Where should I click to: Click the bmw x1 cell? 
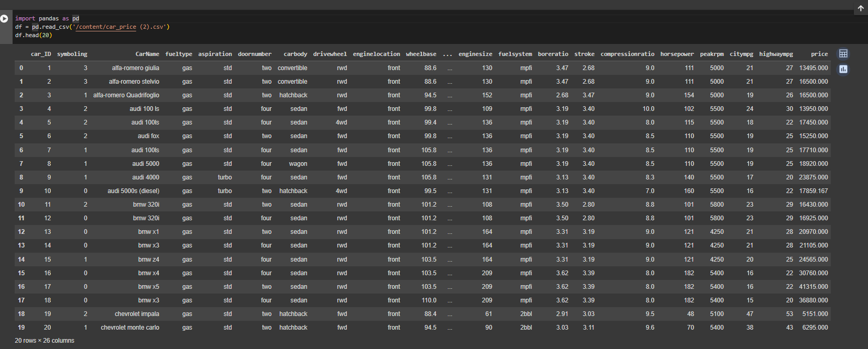pos(149,232)
